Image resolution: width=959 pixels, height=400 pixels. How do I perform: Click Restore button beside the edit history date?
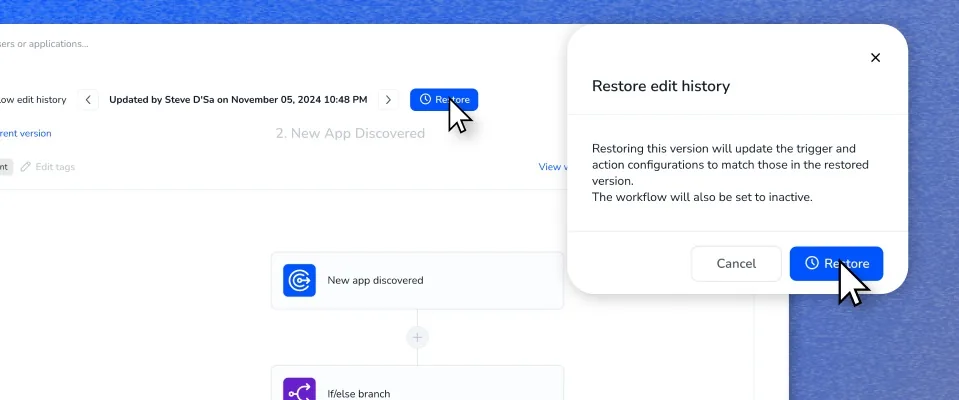click(x=444, y=100)
